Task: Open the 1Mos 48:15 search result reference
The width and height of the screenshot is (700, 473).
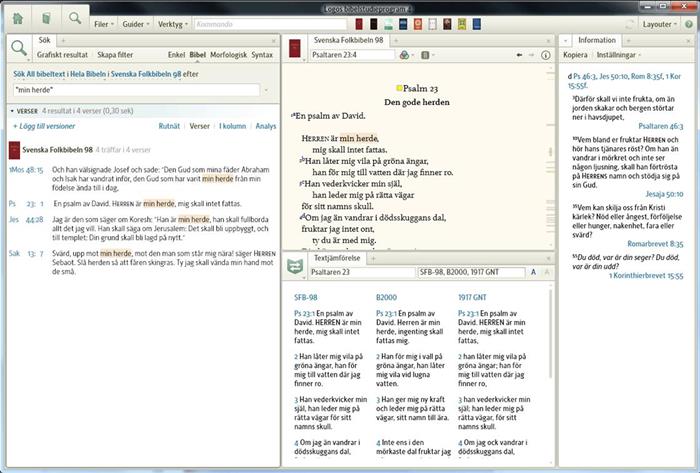Action: (26, 170)
